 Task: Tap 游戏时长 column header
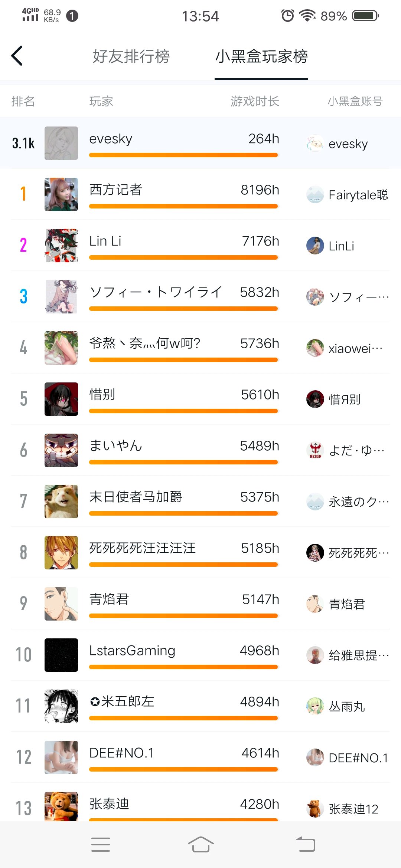[255, 101]
